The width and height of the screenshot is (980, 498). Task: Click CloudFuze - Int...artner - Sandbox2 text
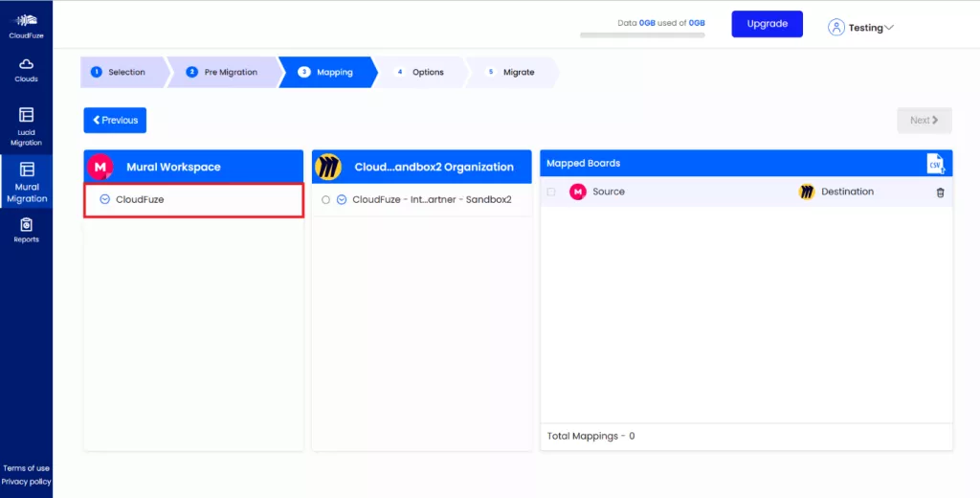(432, 200)
